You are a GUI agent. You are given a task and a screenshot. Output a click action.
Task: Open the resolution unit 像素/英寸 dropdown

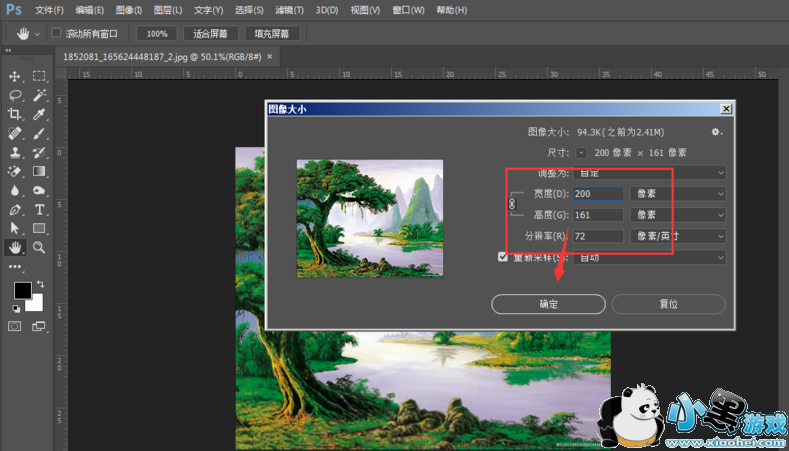(678, 236)
